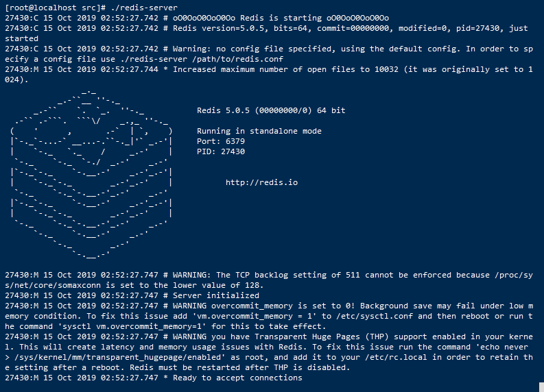This screenshot has height=392, width=544.
Task: Click the http://redis.io URL text
Action: (261, 182)
